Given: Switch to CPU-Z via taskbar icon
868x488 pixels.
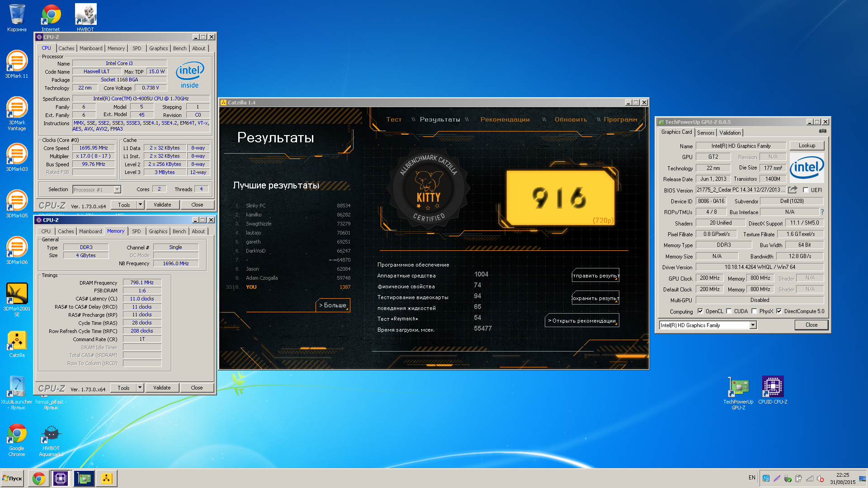Looking at the screenshot, I should point(61,478).
